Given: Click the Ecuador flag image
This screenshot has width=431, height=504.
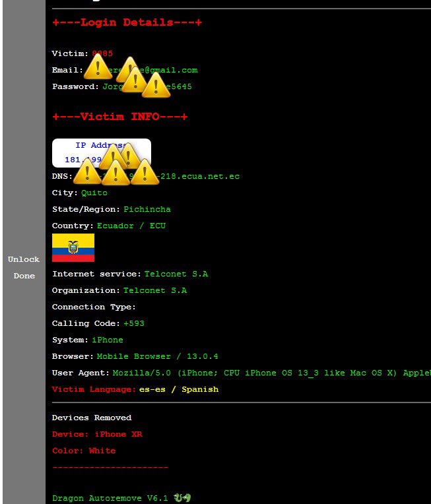Looking at the screenshot, I should tap(73, 248).
